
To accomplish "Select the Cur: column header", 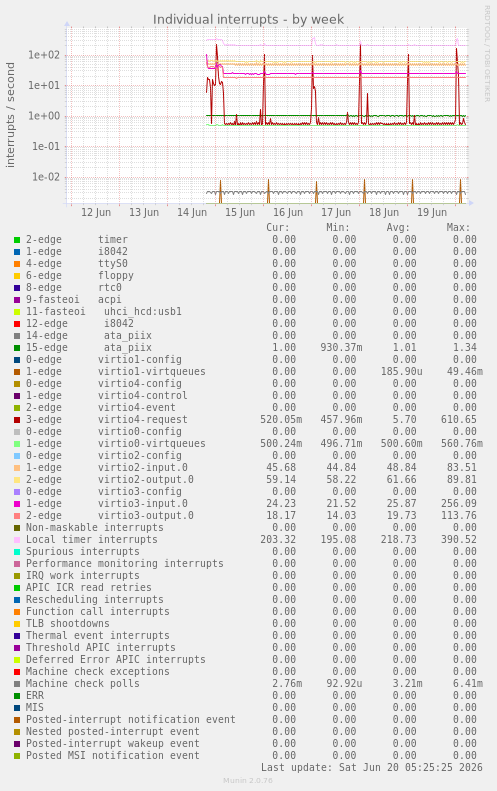I will 278,228.
